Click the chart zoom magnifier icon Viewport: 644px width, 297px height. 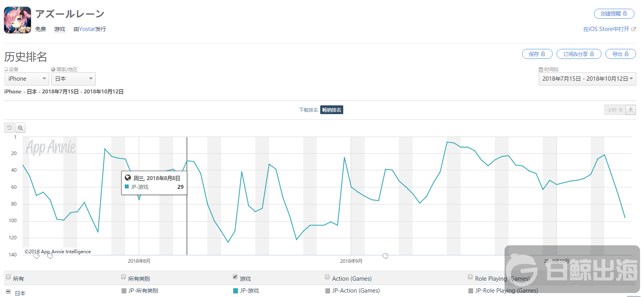(20, 128)
